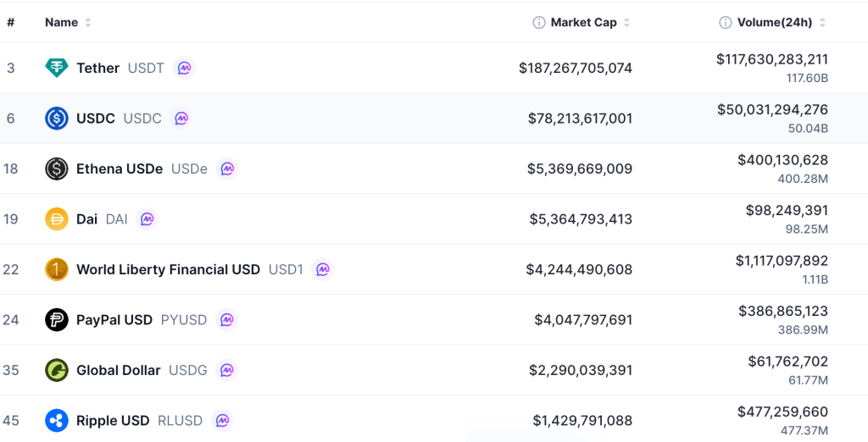Click the info icon next to Market Cap

tap(538, 23)
